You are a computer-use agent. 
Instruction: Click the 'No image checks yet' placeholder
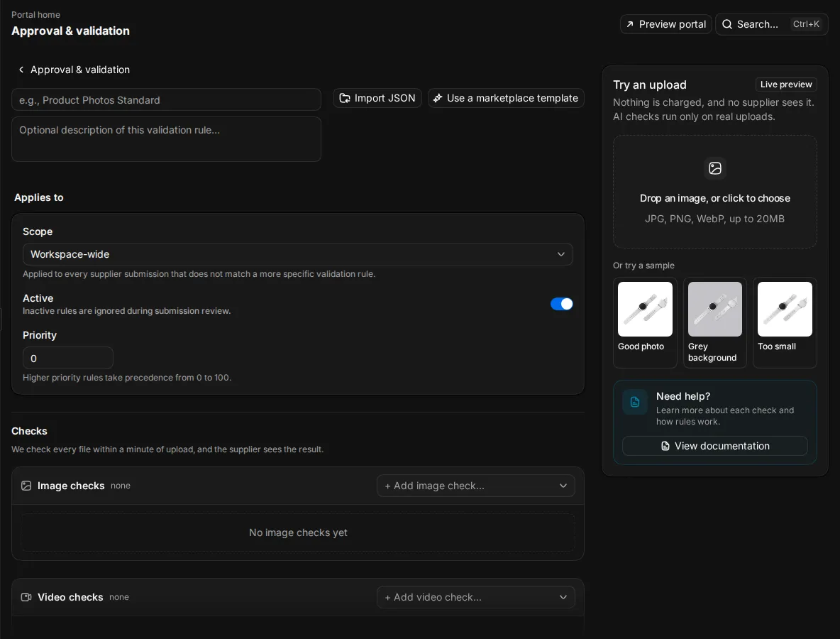tap(298, 533)
